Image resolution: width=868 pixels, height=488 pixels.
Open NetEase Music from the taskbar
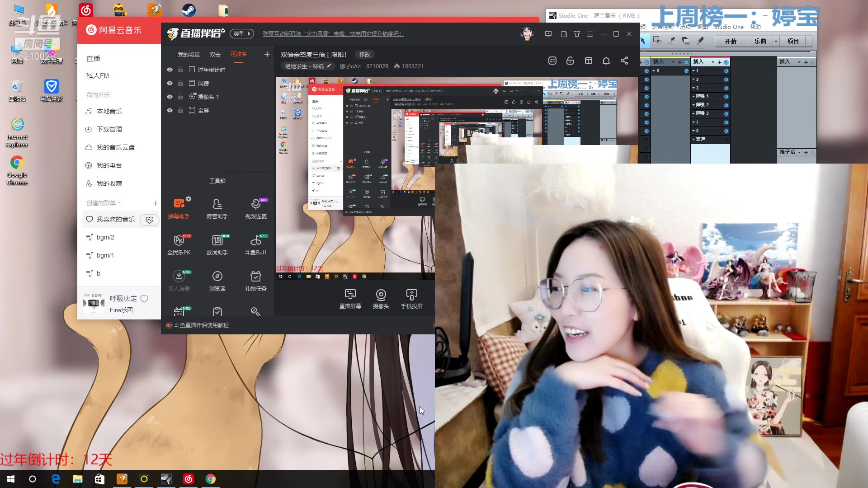tap(189, 479)
